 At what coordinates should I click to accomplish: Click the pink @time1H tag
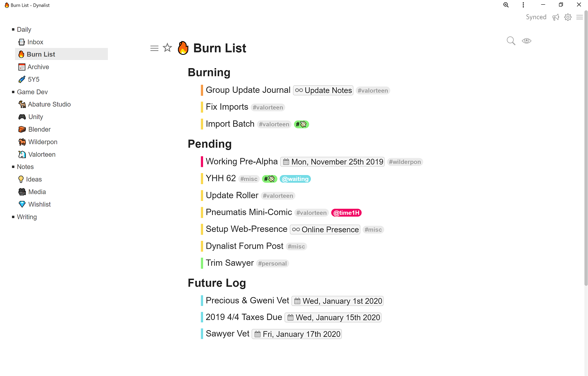[346, 213]
